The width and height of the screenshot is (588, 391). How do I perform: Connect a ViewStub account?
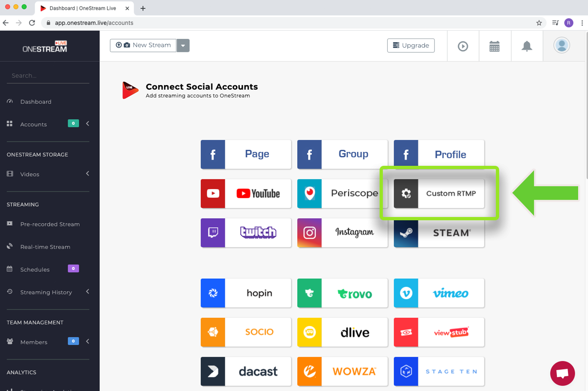[x=439, y=332]
